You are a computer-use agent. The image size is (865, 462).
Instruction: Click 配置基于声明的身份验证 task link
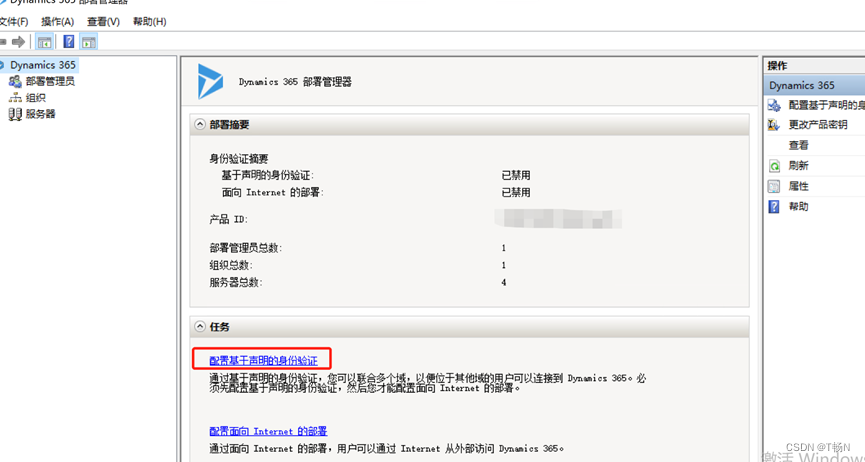[264, 361]
